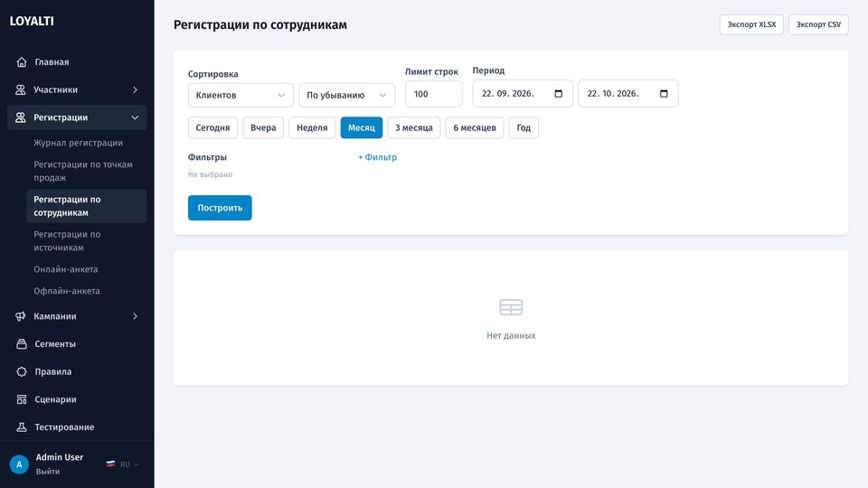Click the LOYALTI logo
The height and width of the screenshot is (488, 868).
click(x=32, y=21)
